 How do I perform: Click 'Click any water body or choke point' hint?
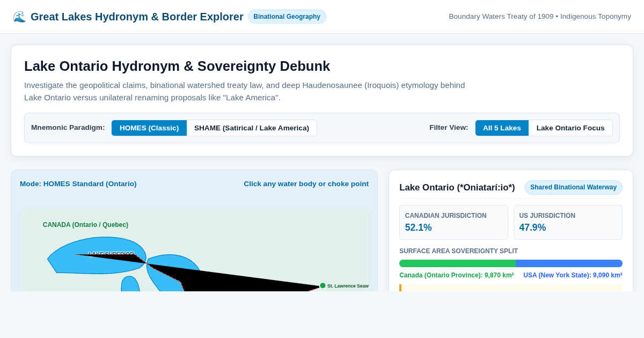point(306,183)
